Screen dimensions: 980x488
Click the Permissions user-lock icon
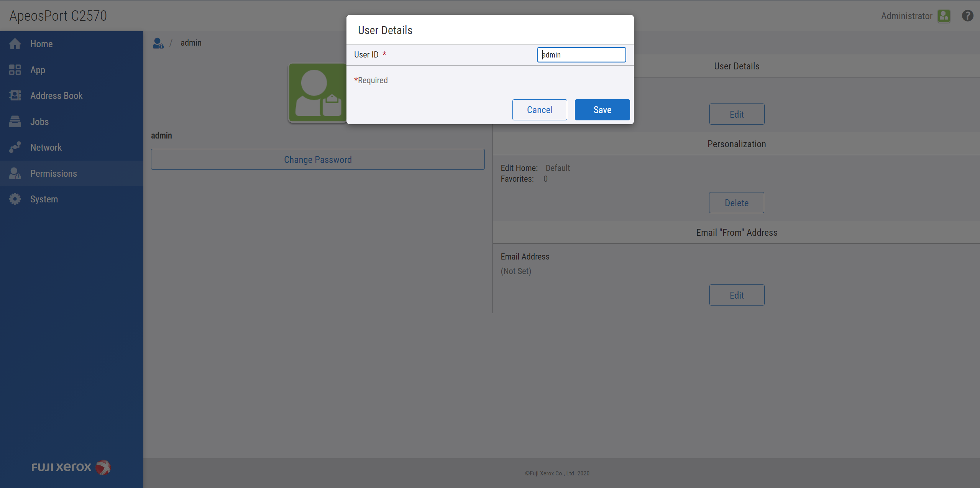coord(15,173)
